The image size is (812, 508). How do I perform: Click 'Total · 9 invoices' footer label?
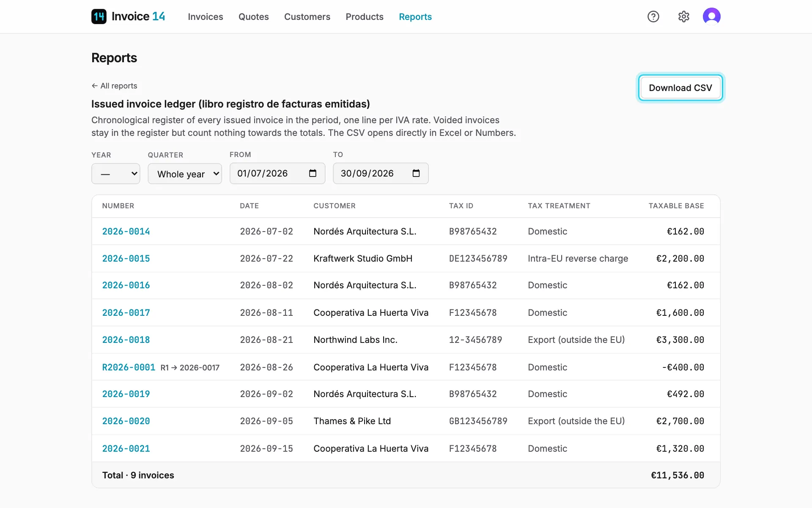pos(138,475)
